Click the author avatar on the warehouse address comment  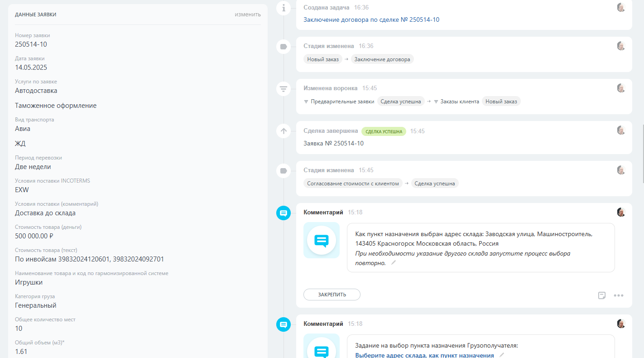tap(621, 212)
